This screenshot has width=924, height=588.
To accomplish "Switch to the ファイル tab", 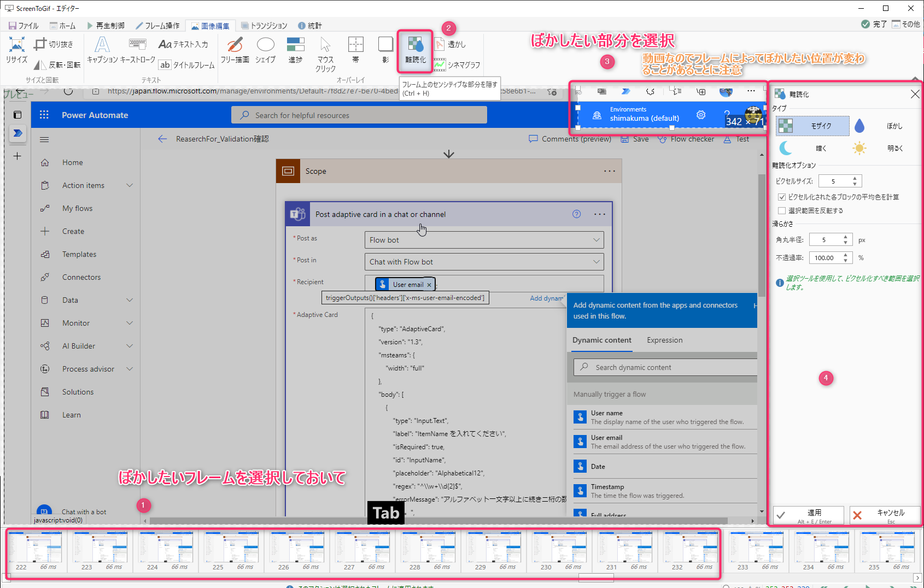I will click(x=24, y=26).
